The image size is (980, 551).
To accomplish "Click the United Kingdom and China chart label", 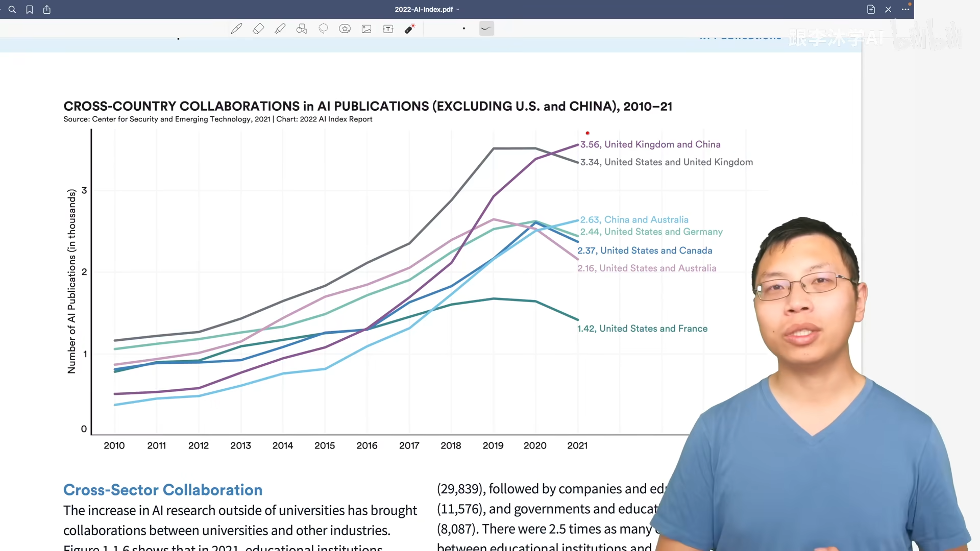I will click(650, 144).
